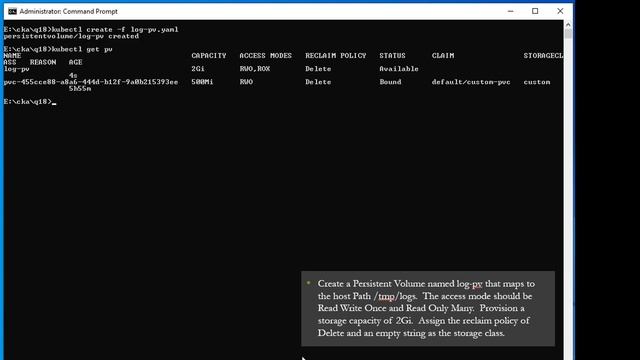Click the '5h55m' age value

click(80, 88)
